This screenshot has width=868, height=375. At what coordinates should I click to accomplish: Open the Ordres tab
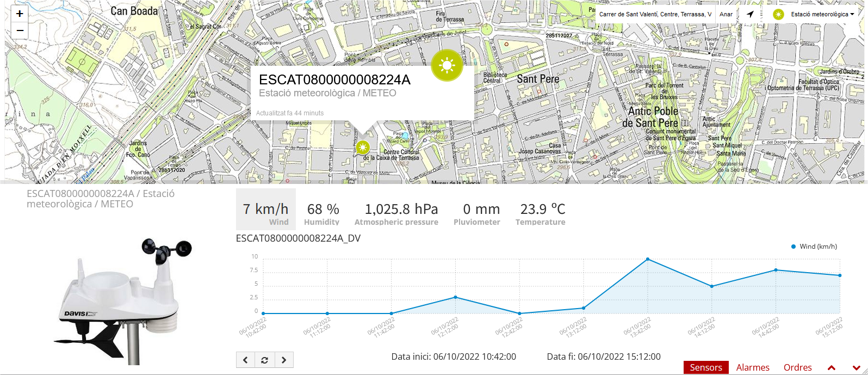pyautogui.click(x=798, y=367)
